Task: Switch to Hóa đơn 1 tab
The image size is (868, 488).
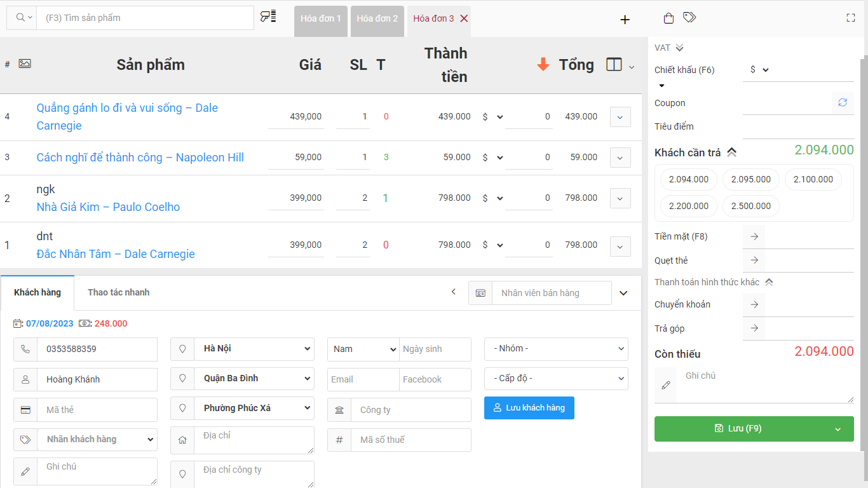Action: pyautogui.click(x=321, y=19)
